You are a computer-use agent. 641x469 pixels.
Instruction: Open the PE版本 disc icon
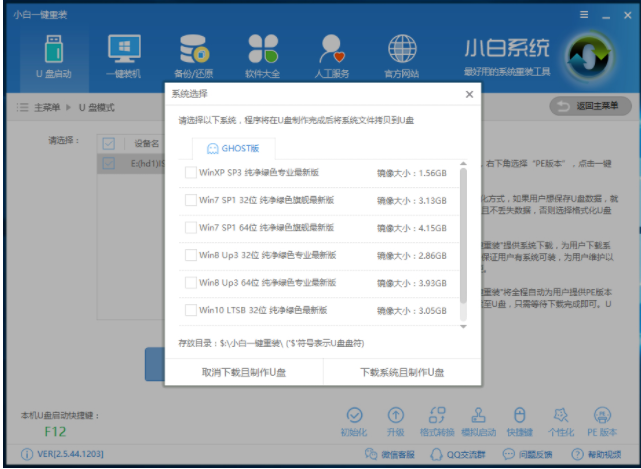(x=601, y=415)
